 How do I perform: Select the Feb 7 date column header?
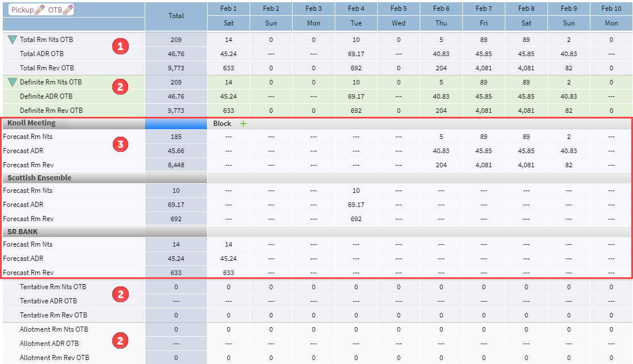pyautogui.click(x=484, y=9)
